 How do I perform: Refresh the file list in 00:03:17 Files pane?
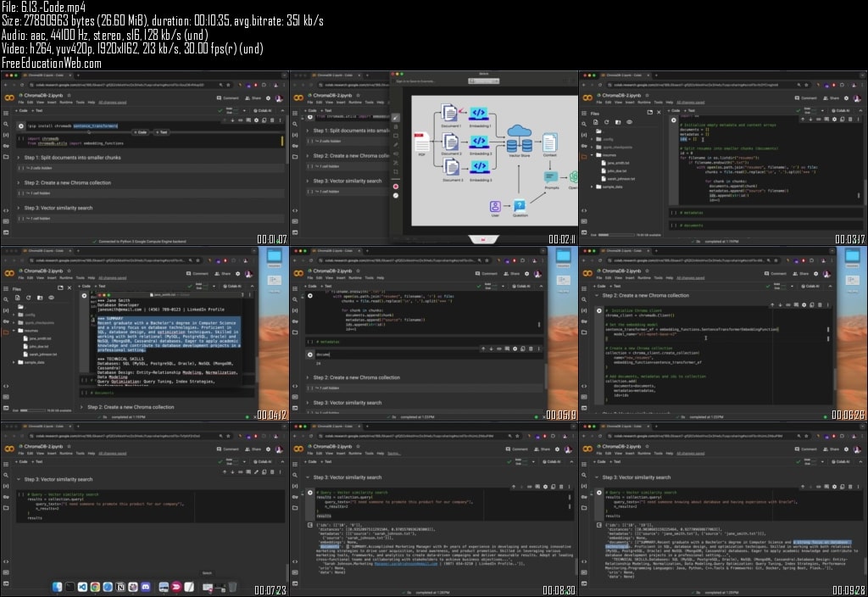607,122
